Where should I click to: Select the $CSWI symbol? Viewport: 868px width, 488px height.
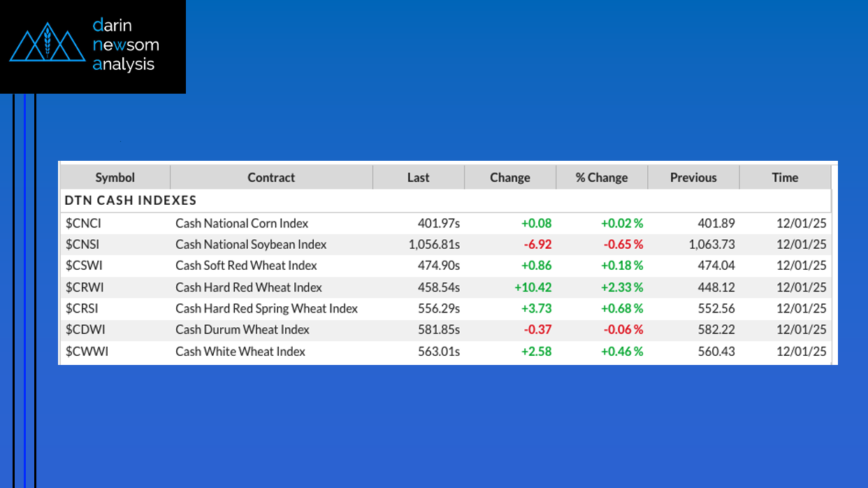pyautogui.click(x=84, y=266)
